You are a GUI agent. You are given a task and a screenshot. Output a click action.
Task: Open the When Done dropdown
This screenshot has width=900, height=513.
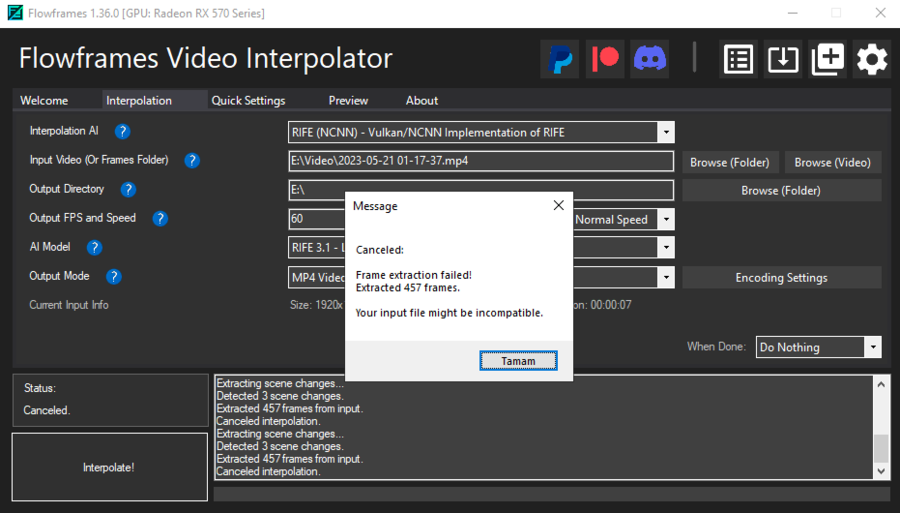[872, 347]
